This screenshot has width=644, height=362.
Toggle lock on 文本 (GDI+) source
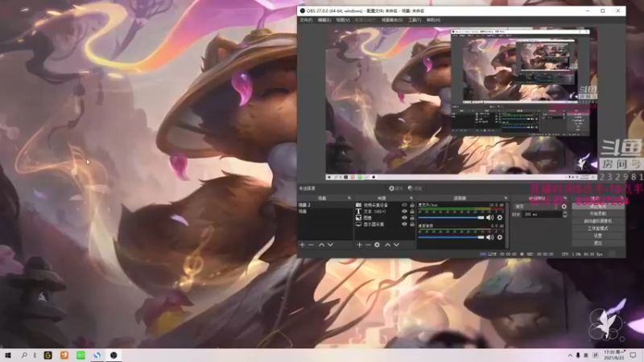click(412, 212)
